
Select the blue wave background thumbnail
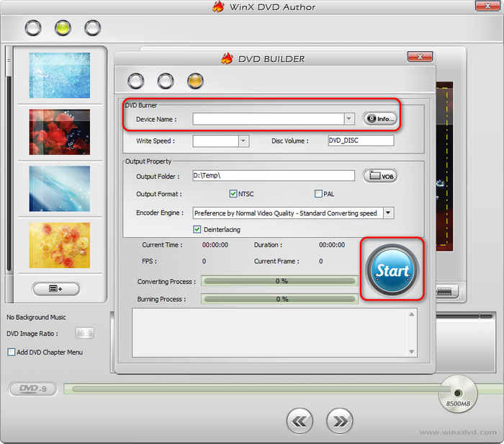[60, 189]
